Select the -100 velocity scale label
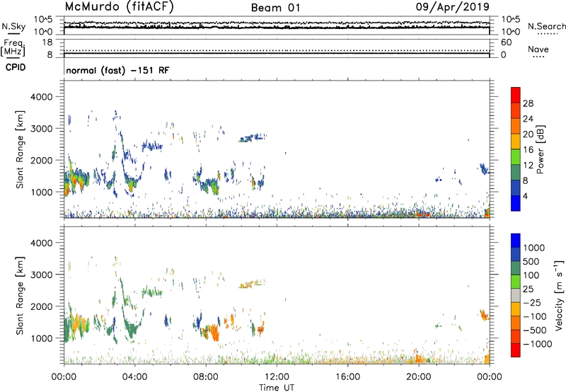This screenshot has width=566, height=392. [x=535, y=316]
